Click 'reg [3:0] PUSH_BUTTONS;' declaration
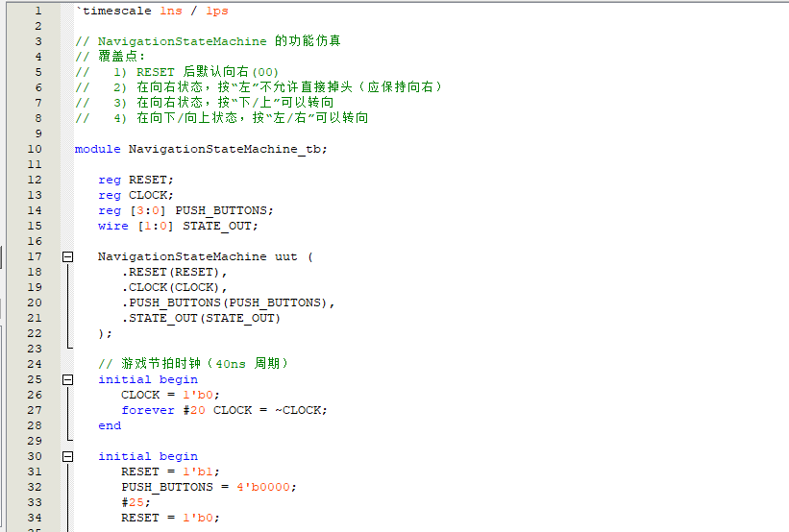Screen dimensions: 789x532 185,210
